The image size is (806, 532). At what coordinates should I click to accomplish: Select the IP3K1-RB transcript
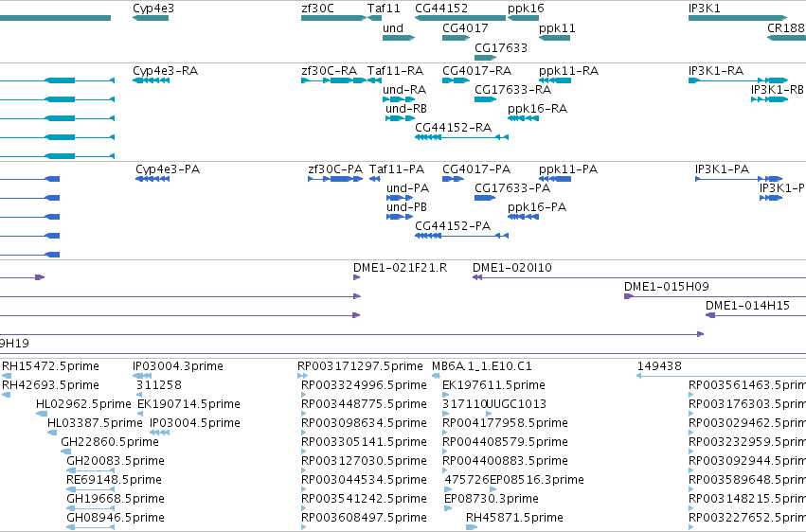[769, 99]
